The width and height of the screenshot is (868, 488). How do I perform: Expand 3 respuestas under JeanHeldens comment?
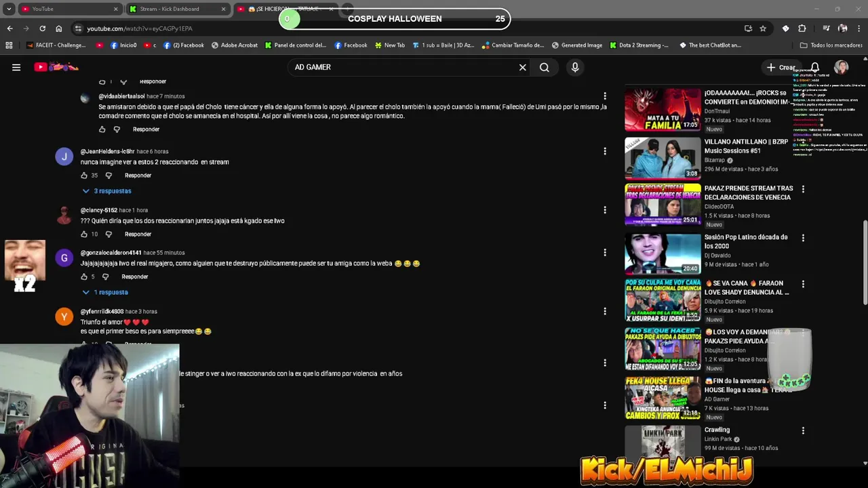pos(106,191)
